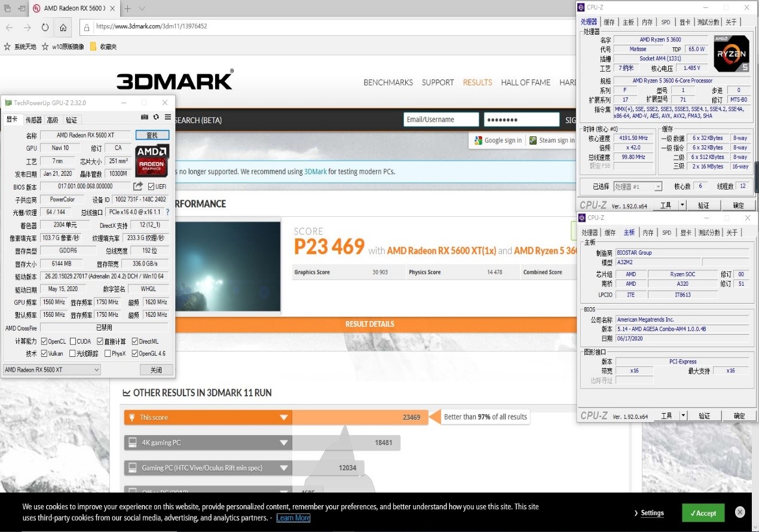This screenshot has height=532, width=759.
Task: Toggle the 直接计算 checkbox
Action: click(100, 341)
